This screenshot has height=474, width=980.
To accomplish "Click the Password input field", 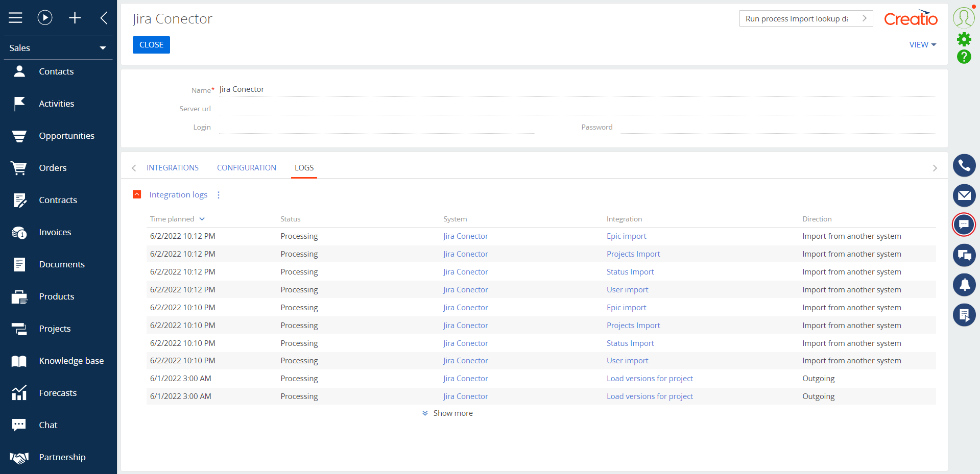I will click(x=778, y=127).
